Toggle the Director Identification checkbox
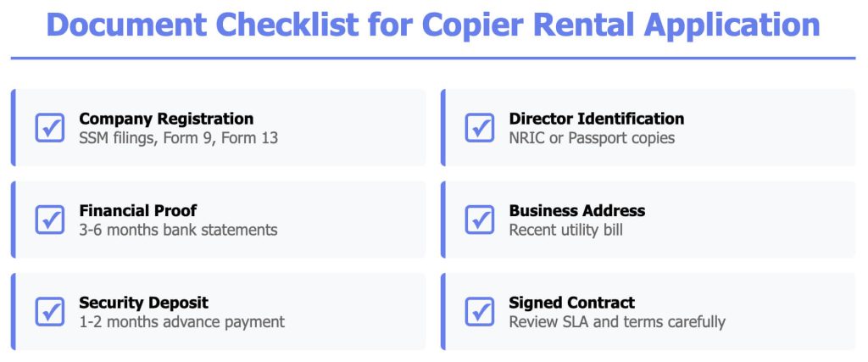This screenshot has width=868, height=362. pyautogui.click(x=480, y=128)
